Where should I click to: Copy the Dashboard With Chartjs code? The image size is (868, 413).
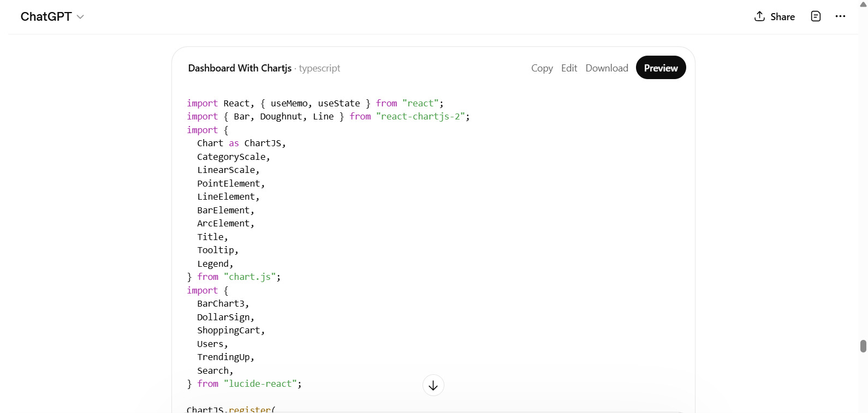coord(542,68)
